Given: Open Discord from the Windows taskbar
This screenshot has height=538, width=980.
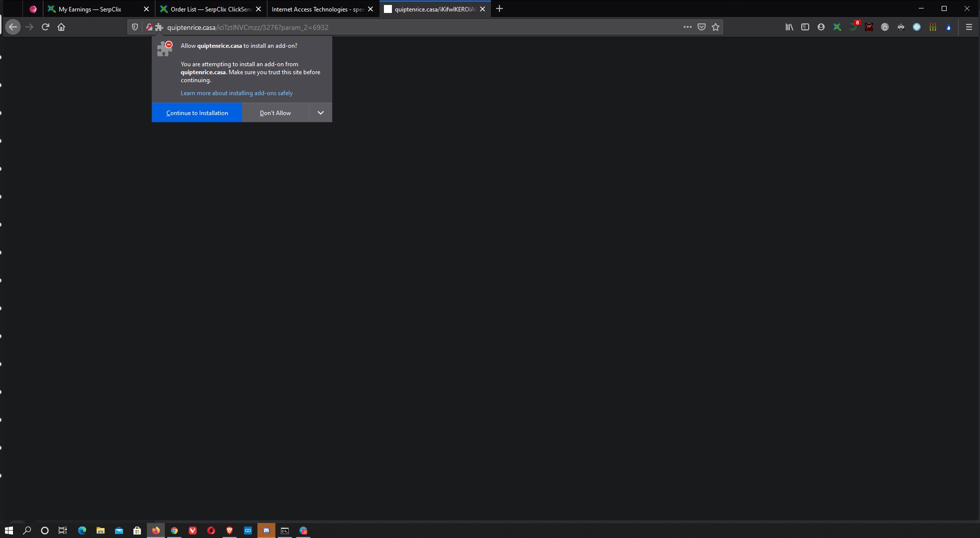Looking at the screenshot, I should tap(266, 531).
